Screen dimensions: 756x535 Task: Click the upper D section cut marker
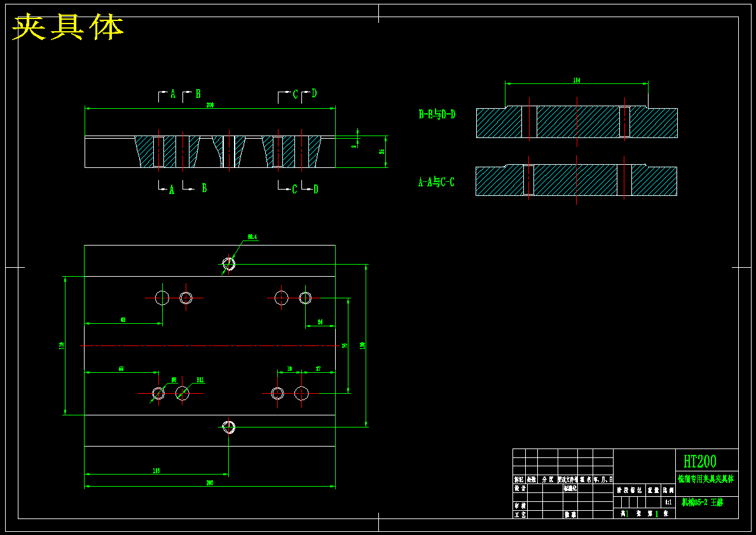[x=314, y=94]
